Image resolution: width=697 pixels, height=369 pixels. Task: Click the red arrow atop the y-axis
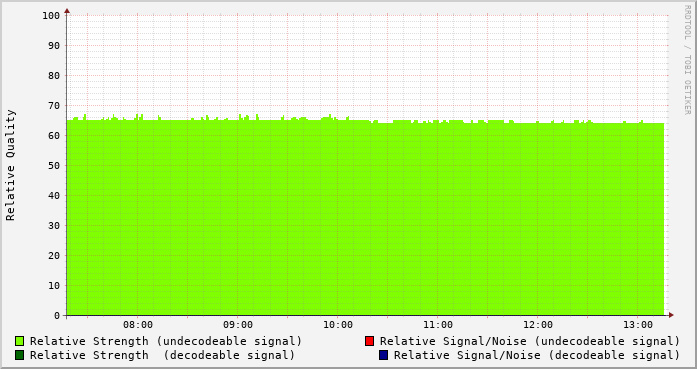pyautogui.click(x=67, y=11)
